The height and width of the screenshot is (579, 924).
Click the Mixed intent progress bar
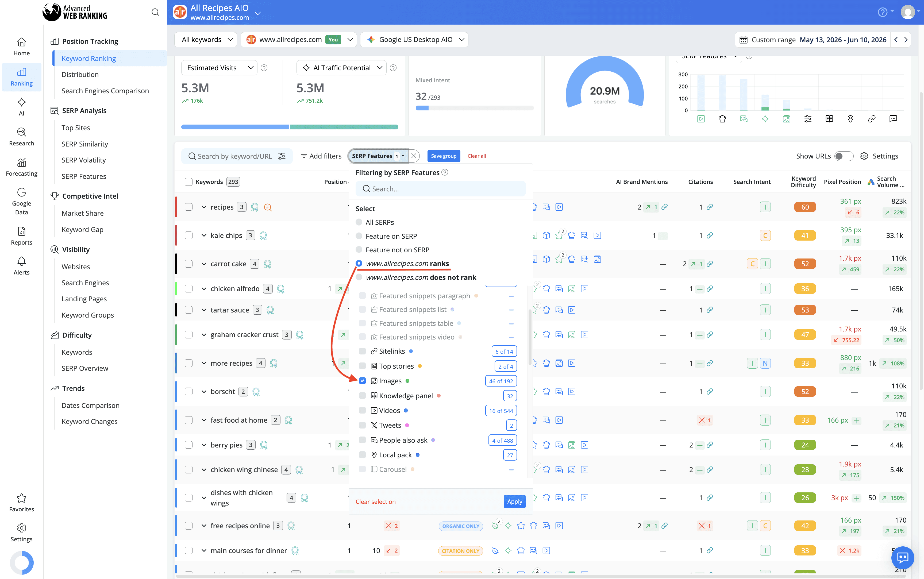pos(475,108)
